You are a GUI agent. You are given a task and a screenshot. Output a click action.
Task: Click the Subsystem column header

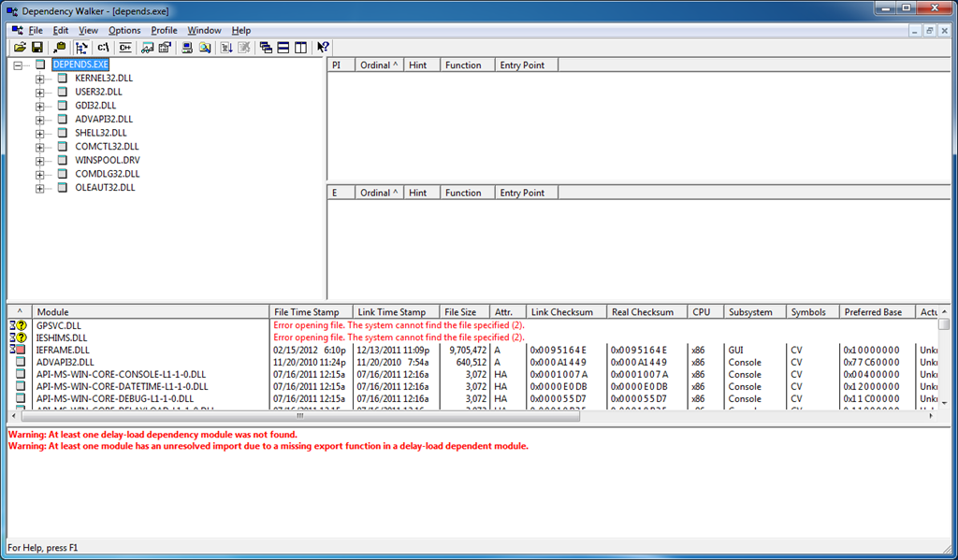tap(755, 312)
